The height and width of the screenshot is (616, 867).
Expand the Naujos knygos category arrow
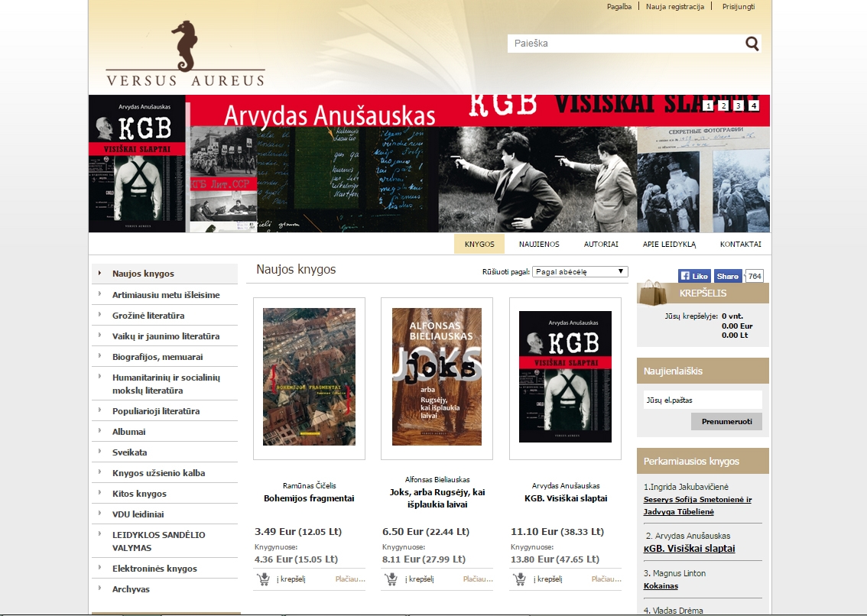[x=99, y=273]
